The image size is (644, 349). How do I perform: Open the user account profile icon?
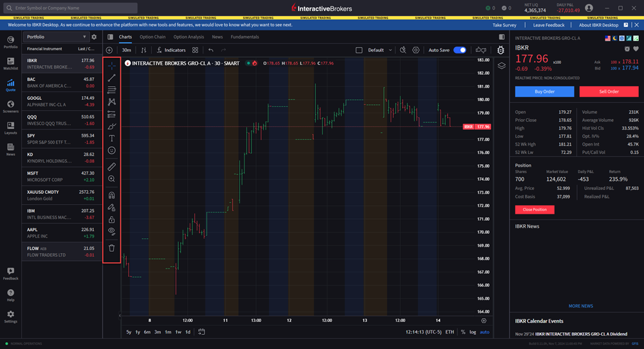589,8
